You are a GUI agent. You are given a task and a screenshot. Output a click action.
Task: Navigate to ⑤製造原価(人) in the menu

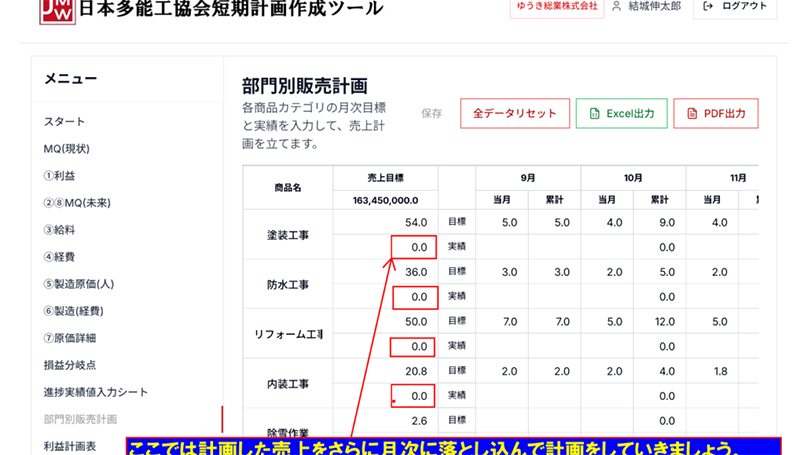[78, 284]
